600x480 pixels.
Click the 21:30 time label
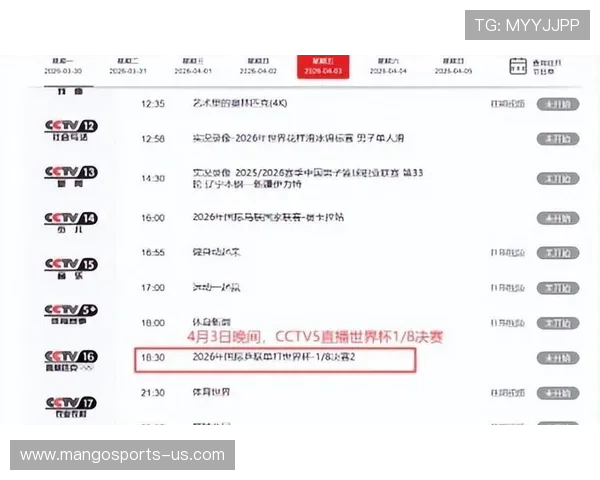pos(153,393)
